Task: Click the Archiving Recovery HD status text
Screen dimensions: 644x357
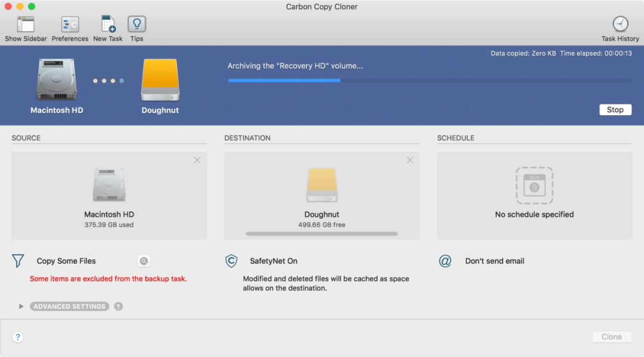Action: coord(295,66)
